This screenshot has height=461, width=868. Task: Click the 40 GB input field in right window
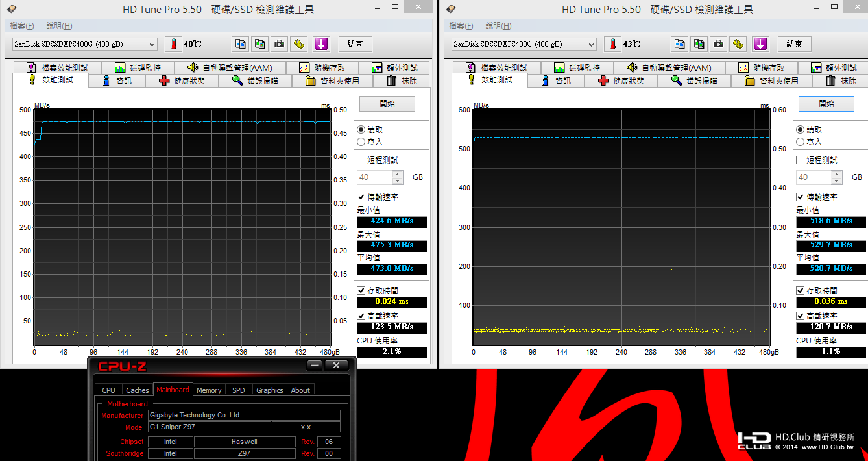click(x=814, y=177)
